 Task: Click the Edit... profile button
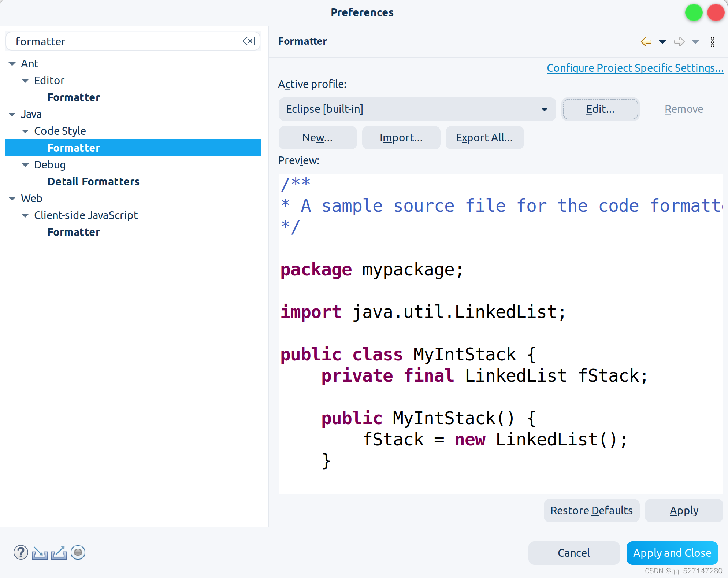point(601,109)
